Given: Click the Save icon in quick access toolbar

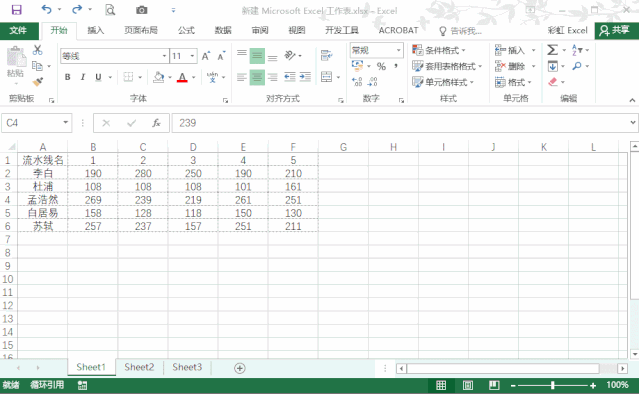Looking at the screenshot, I should (16, 10).
